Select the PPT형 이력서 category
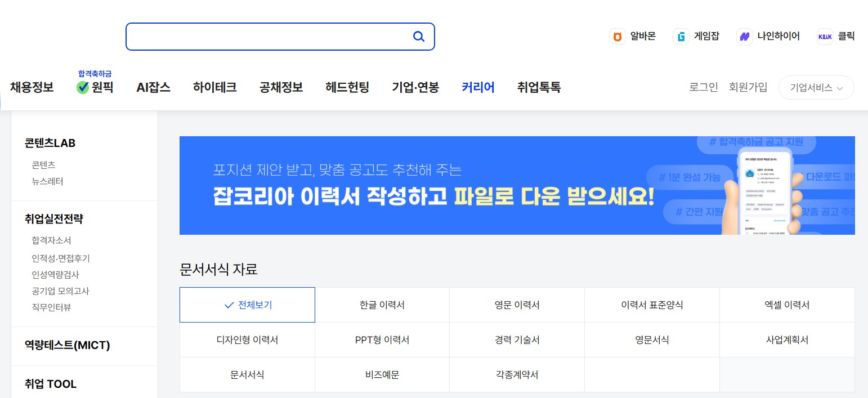This screenshot has width=868, height=398. (382, 340)
